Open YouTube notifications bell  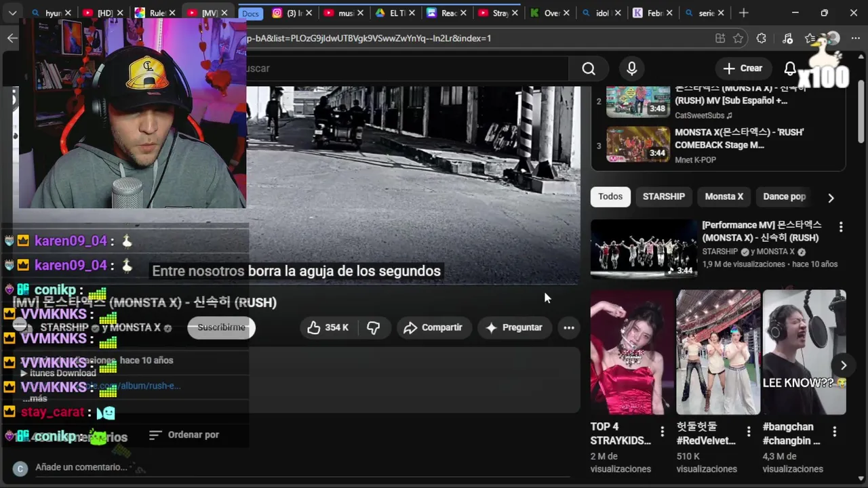point(790,68)
